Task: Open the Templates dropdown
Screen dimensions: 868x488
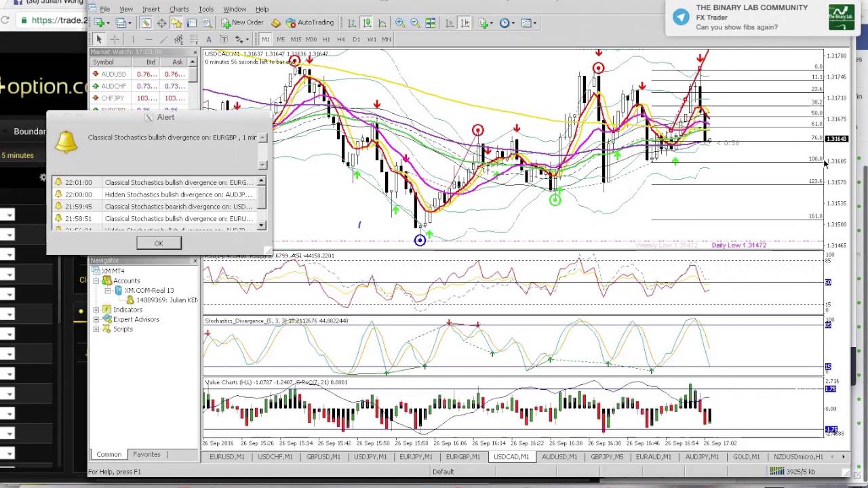Action: click(x=528, y=23)
